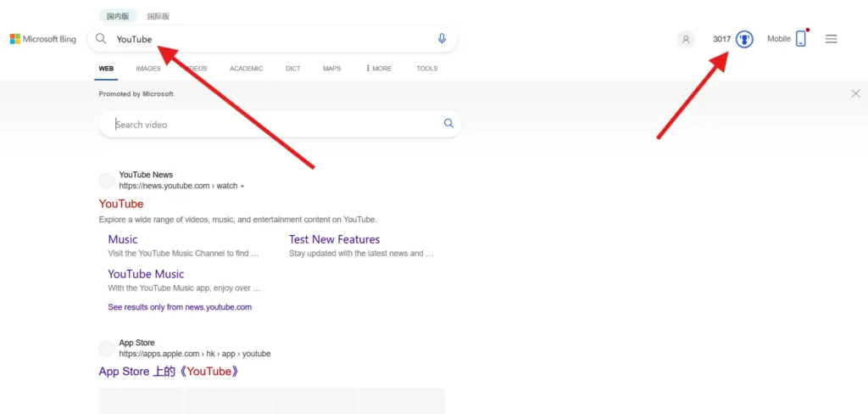Click the Microsoft Bing logo
Screen dimensions: 868x414
coord(42,39)
